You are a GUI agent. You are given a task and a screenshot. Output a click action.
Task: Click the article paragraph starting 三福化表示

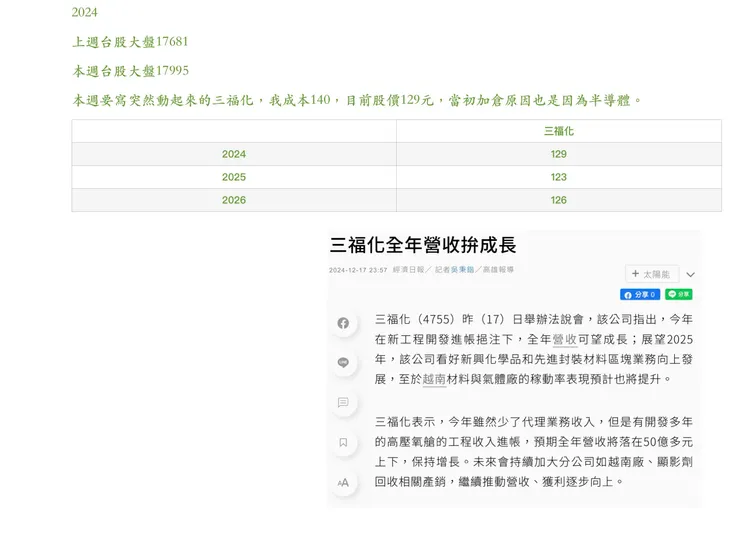(x=534, y=452)
